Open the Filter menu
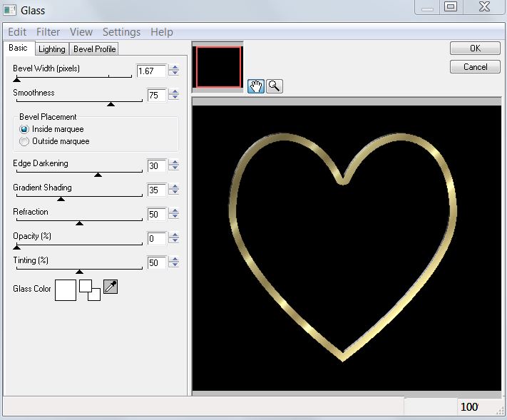 pyautogui.click(x=48, y=32)
